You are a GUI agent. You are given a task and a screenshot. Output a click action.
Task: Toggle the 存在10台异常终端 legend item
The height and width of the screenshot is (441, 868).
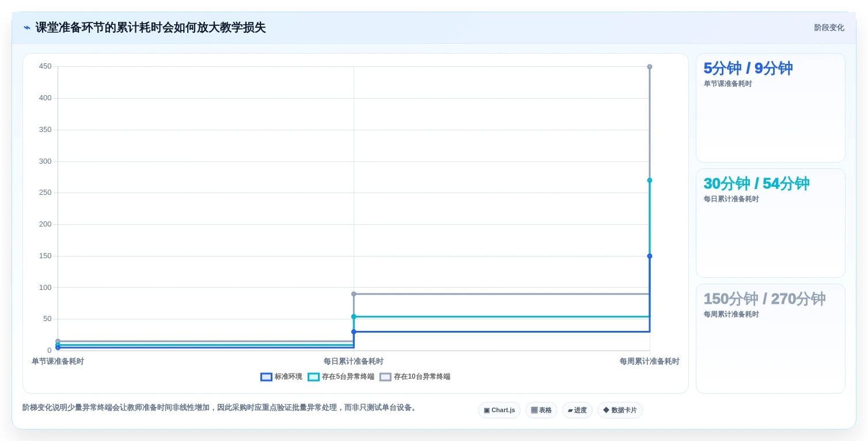(415, 377)
